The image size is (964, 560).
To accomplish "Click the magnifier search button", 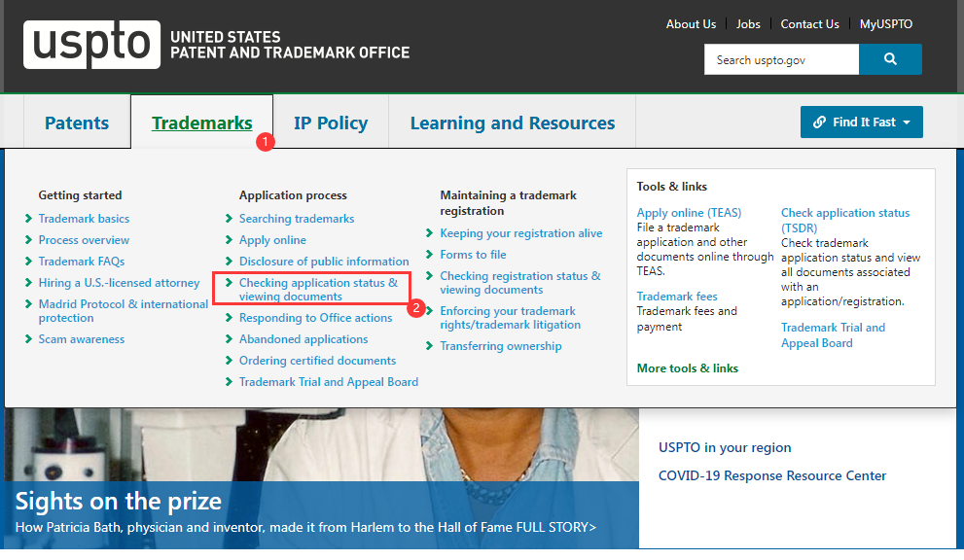I will click(890, 59).
